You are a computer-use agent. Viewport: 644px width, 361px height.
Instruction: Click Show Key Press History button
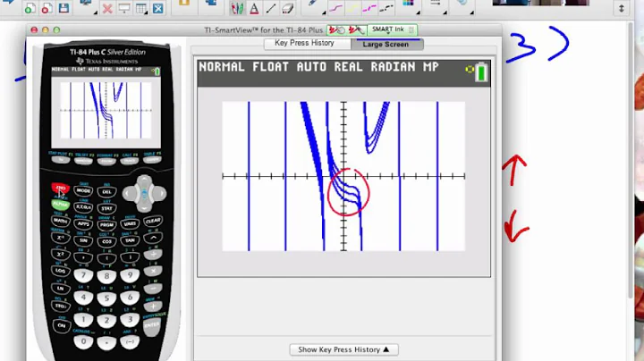tap(343, 349)
